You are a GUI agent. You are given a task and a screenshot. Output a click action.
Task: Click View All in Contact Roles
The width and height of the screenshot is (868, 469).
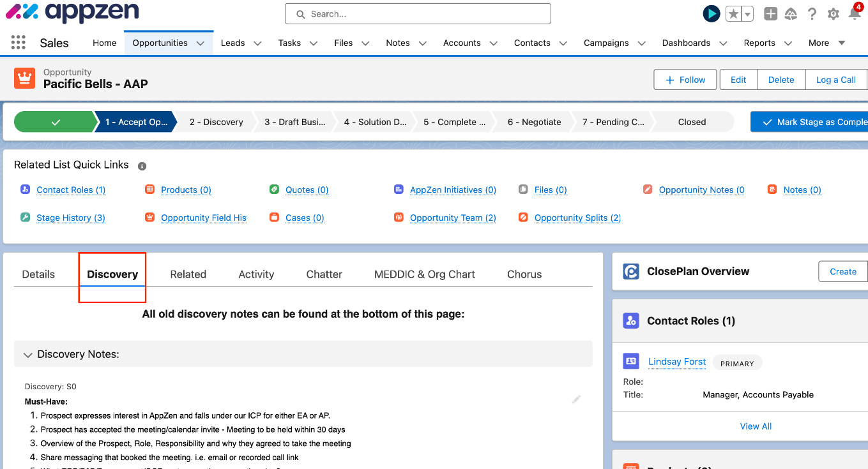coord(756,426)
